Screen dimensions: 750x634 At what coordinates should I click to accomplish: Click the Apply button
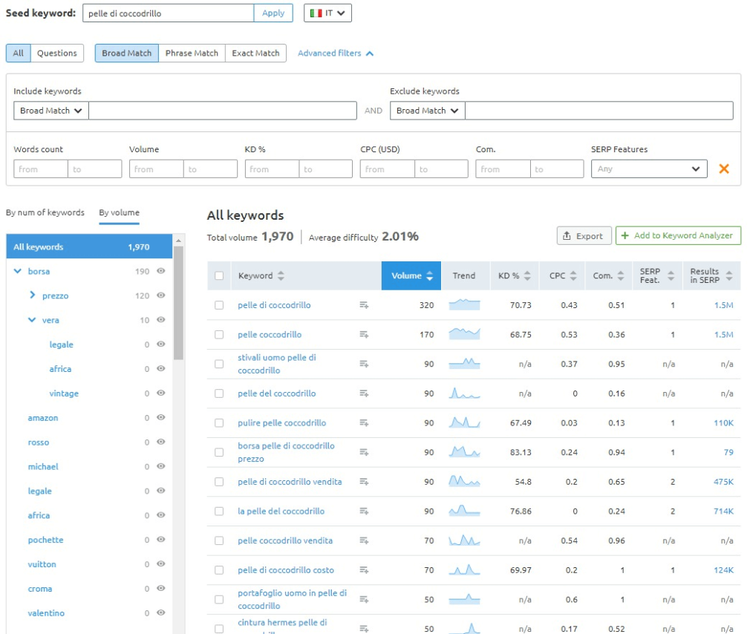273,13
